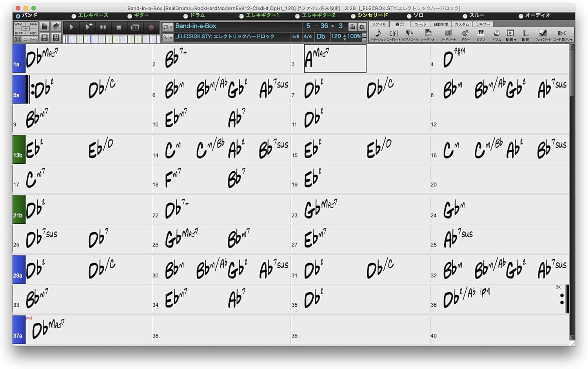Switch to the ミキサー tab

click(482, 24)
